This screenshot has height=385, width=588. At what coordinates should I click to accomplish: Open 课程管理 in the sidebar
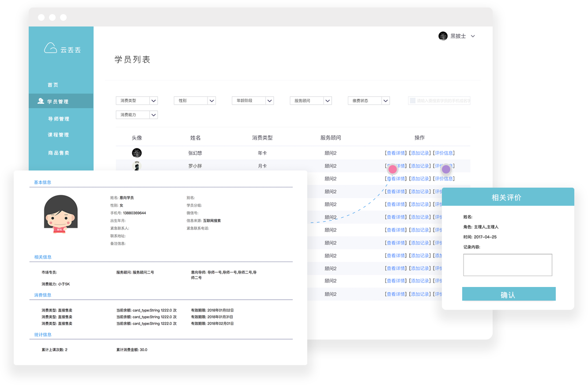pos(58,135)
